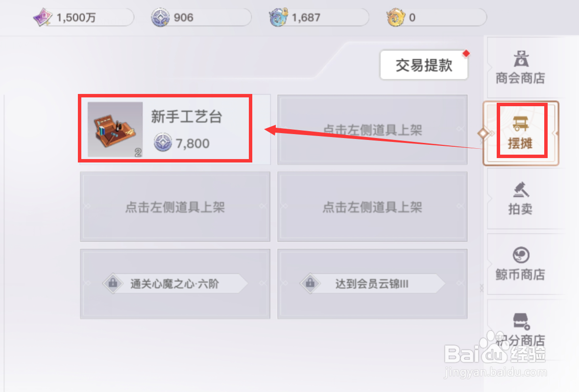Click the lock icon on 通关心魔之心·六阶
The width and height of the screenshot is (579, 392).
pos(113,283)
